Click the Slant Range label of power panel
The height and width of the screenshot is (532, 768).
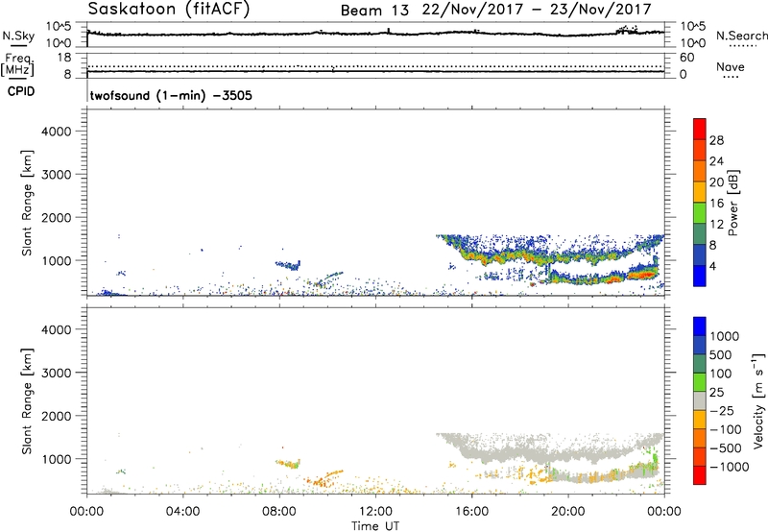[x=27, y=204]
